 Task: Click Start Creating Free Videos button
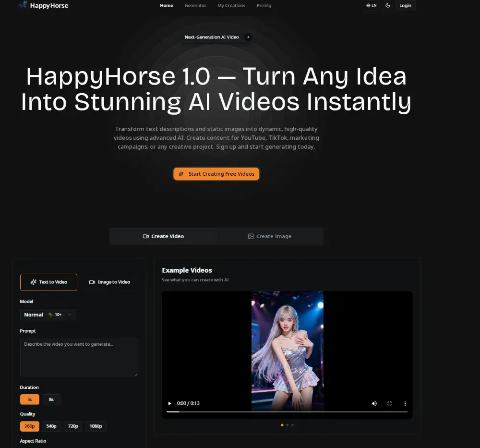(x=216, y=174)
